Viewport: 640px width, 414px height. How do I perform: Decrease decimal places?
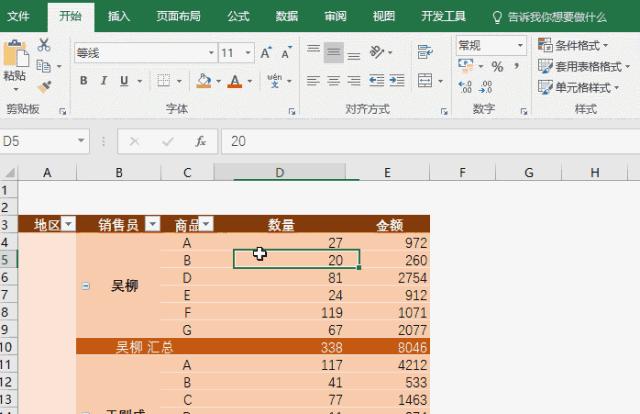click(x=486, y=87)
